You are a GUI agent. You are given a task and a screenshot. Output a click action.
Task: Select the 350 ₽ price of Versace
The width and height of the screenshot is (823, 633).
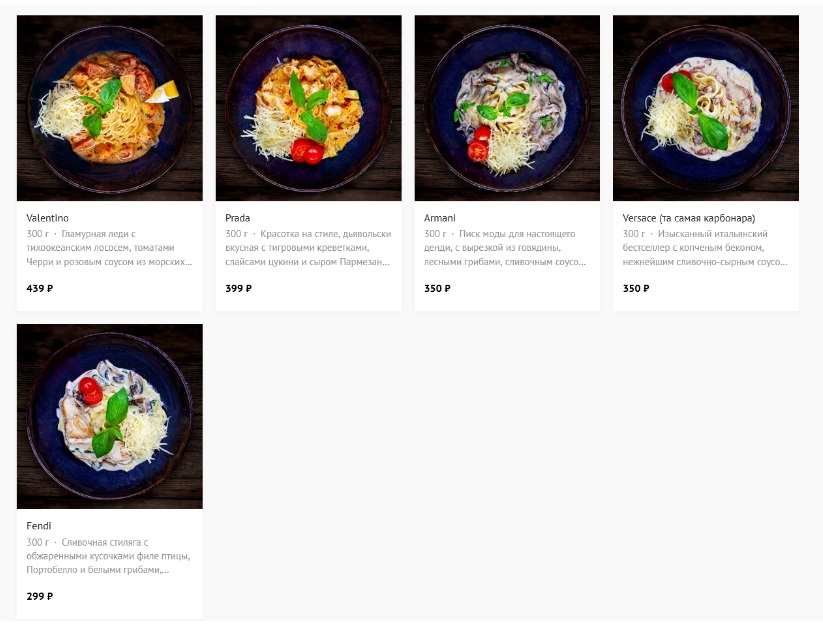(x=636, y=288)
